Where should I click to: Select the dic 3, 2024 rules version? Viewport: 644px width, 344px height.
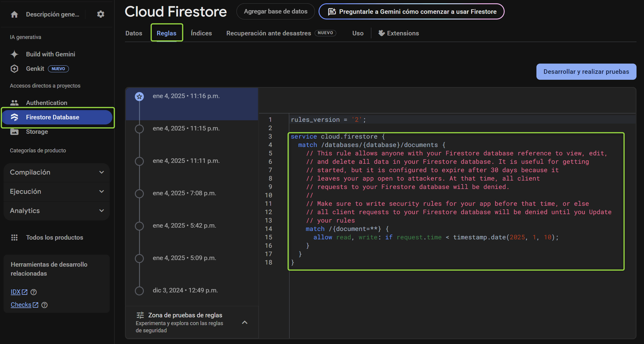coord(185,290)
